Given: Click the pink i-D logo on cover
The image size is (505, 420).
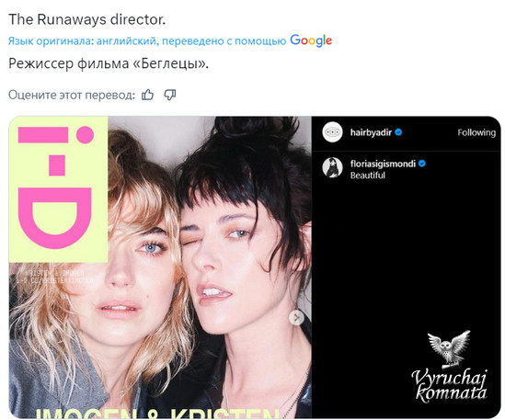Looking at the screenshot, I should [x=56, y=187].
